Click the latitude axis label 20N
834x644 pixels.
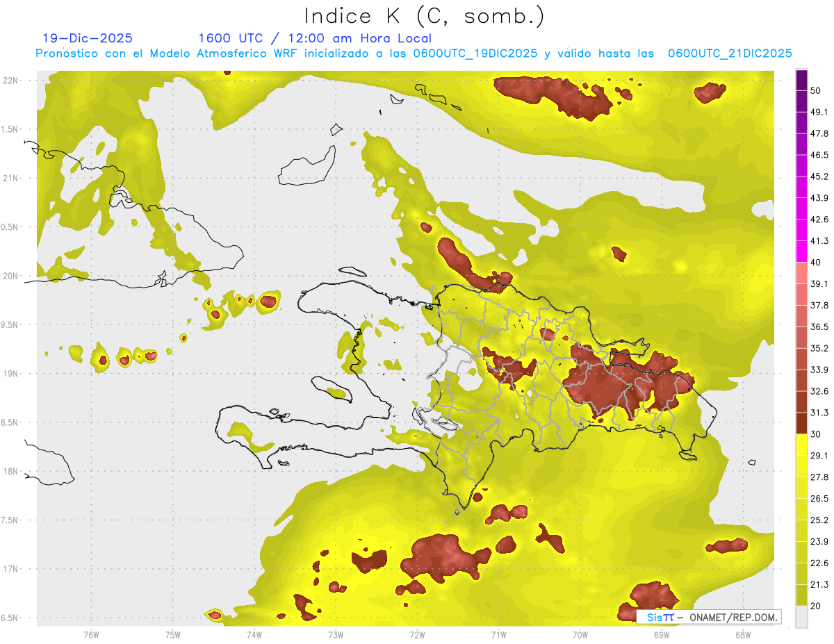(10, 276)
